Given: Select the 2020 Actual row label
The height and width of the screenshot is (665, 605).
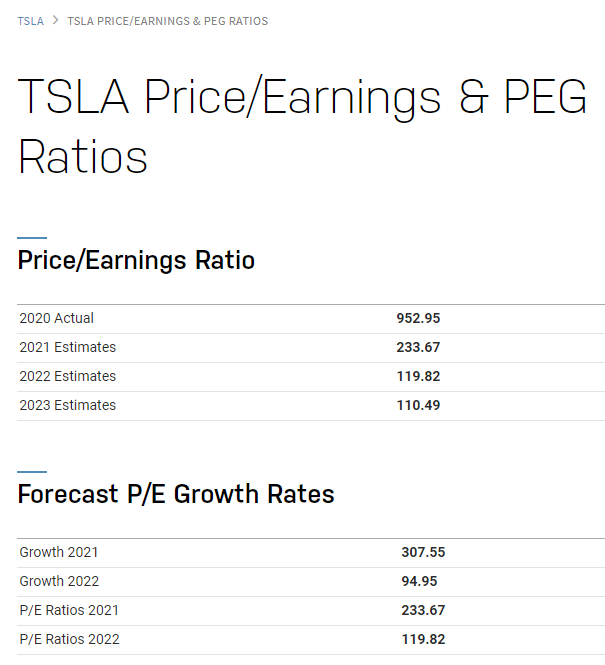Looking at the screenshot, I should click(56, 318).
